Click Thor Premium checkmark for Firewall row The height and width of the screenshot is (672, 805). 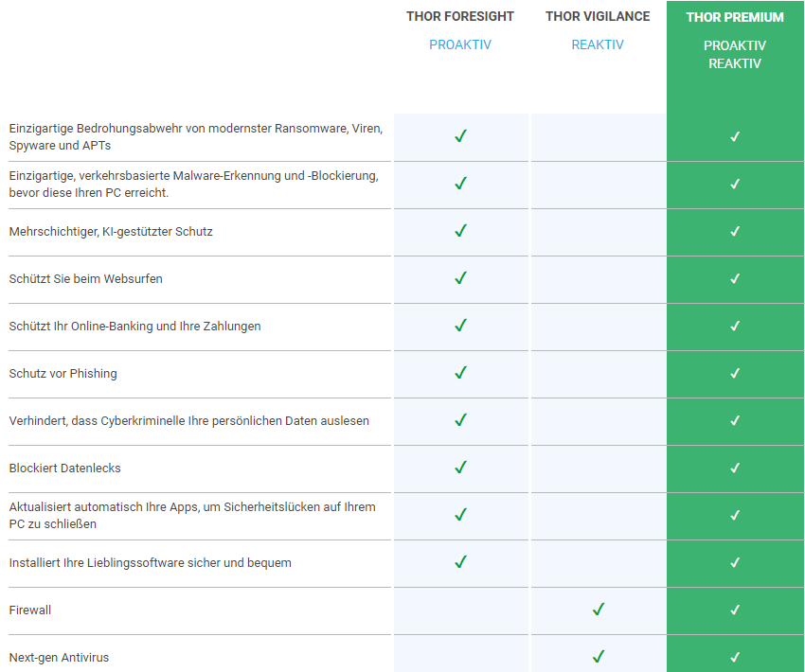tap(735, 610)
